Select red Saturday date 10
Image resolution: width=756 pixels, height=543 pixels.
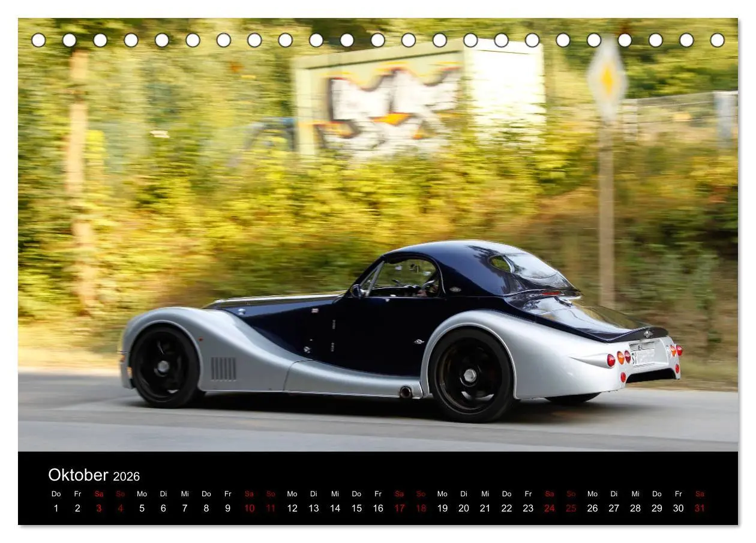pyautogui.click(x=249, y=508)
